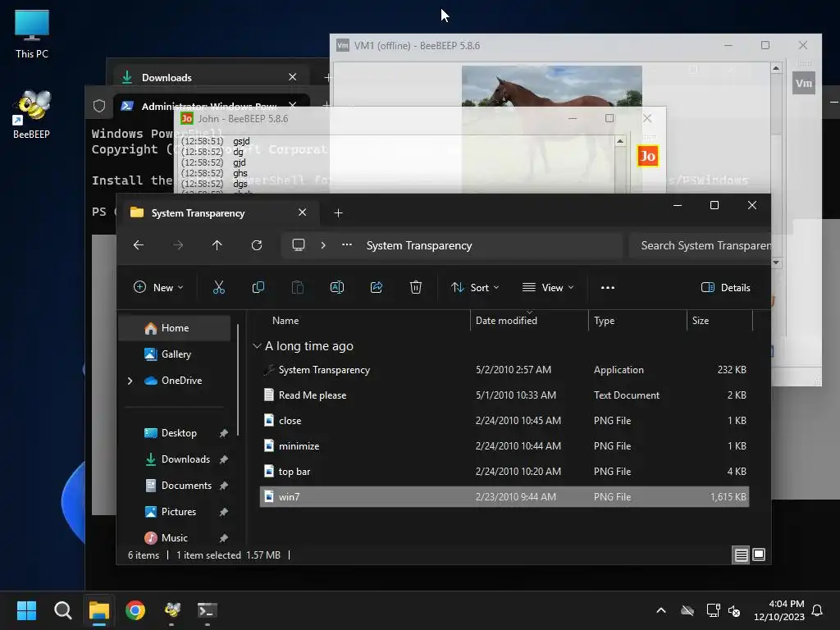Image resolution: width=840 pixels, height=630 pixels.
Task: Toggle the Details pane button
Action: pyautogui.click(x=725, y=288)
